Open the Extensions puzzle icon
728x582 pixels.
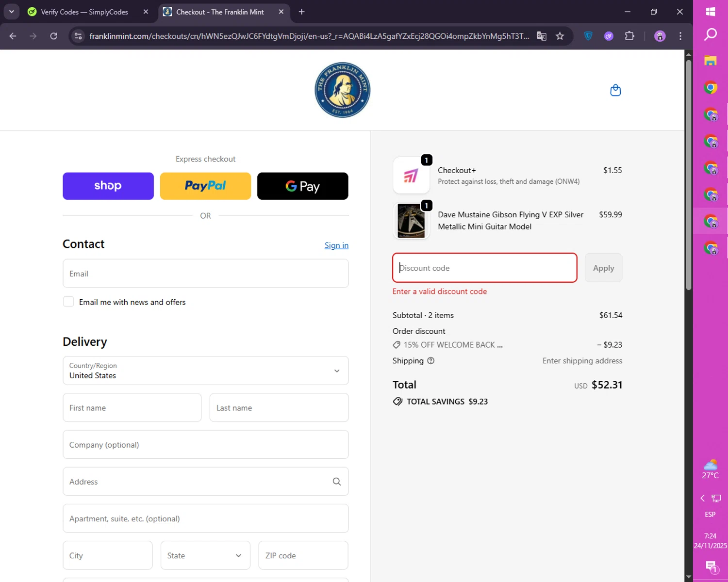coord(629,36)
